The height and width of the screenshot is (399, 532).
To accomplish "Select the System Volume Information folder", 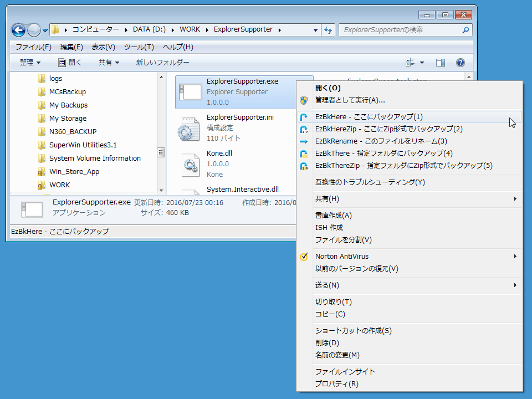I will point(95,158).
